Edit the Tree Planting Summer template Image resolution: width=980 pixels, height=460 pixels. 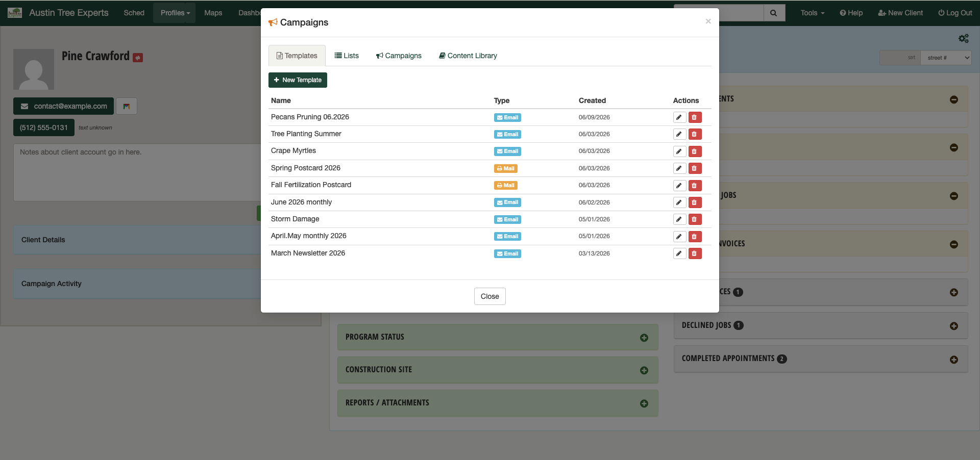pos(679,134)
